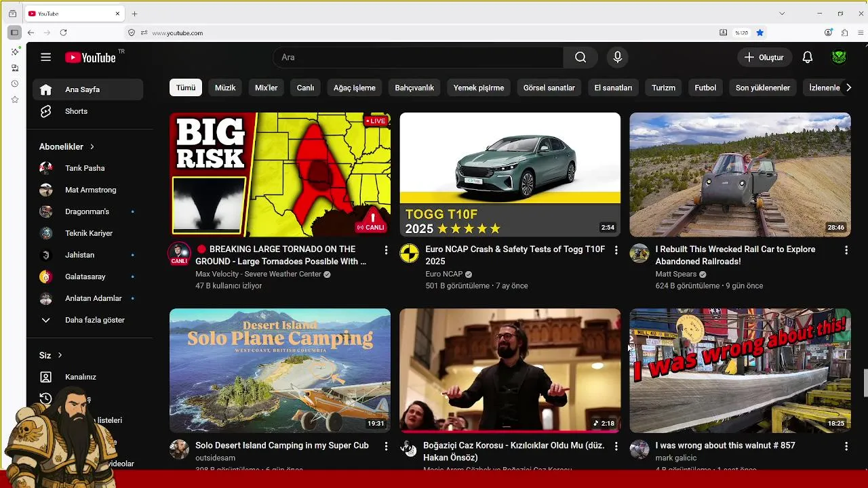Bookmark page with the blue star

759,33
